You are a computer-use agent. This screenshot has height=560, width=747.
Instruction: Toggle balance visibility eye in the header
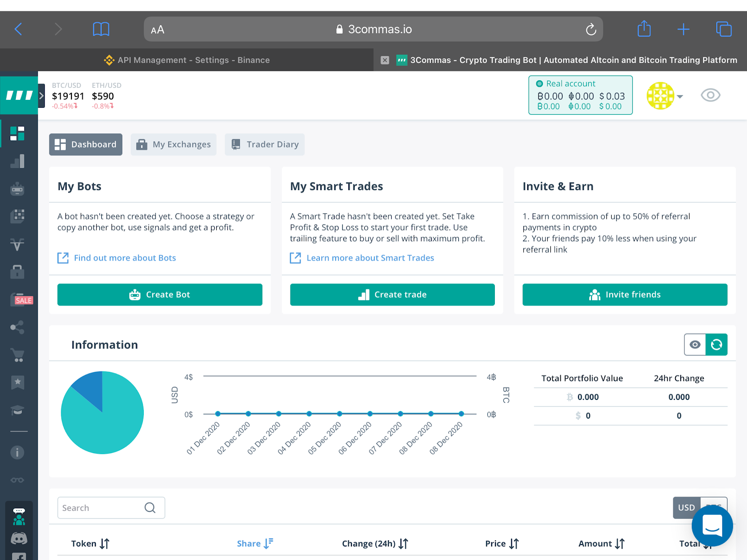pos(711,95)
